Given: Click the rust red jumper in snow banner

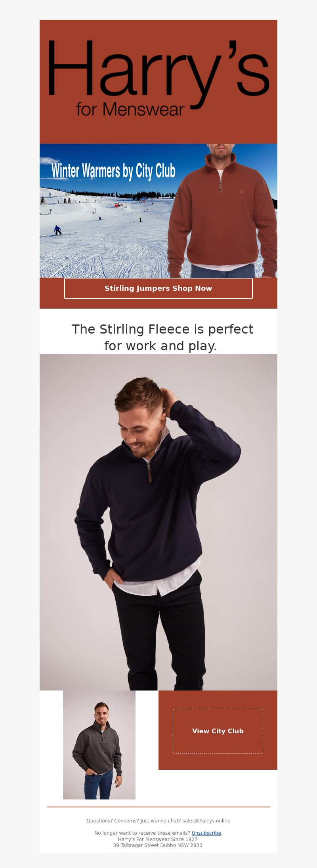Looking at the screenshot, I should [x=222, y=210].
